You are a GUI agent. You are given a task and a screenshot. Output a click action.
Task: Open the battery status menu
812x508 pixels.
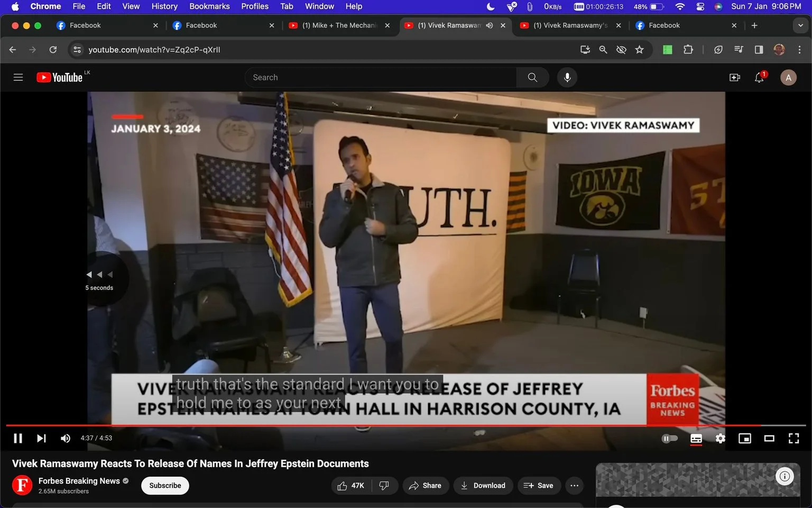tap(649, 6)
